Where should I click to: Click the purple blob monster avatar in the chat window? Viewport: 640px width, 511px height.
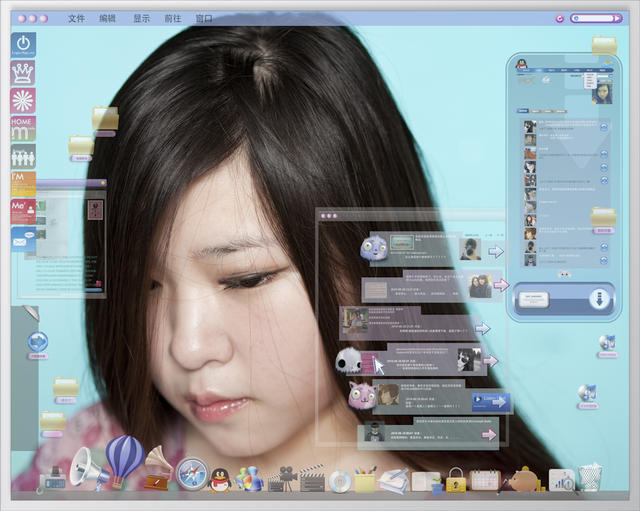pyautogui.click(x=373, y=247)
